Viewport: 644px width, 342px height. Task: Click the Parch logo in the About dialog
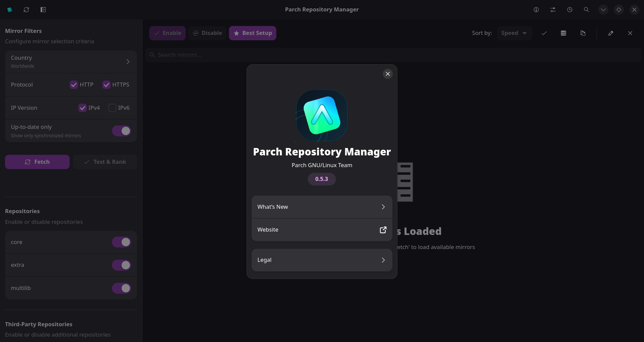tap(322, 115)
